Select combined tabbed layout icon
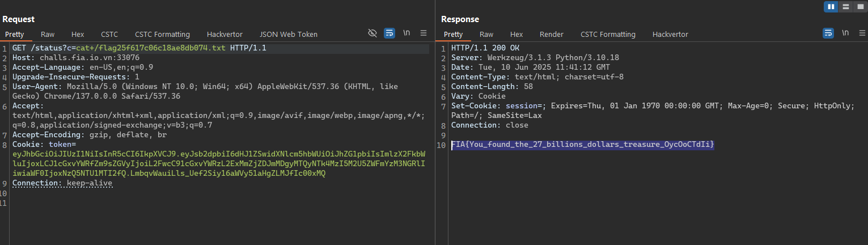868x245 pixels. 859,7
